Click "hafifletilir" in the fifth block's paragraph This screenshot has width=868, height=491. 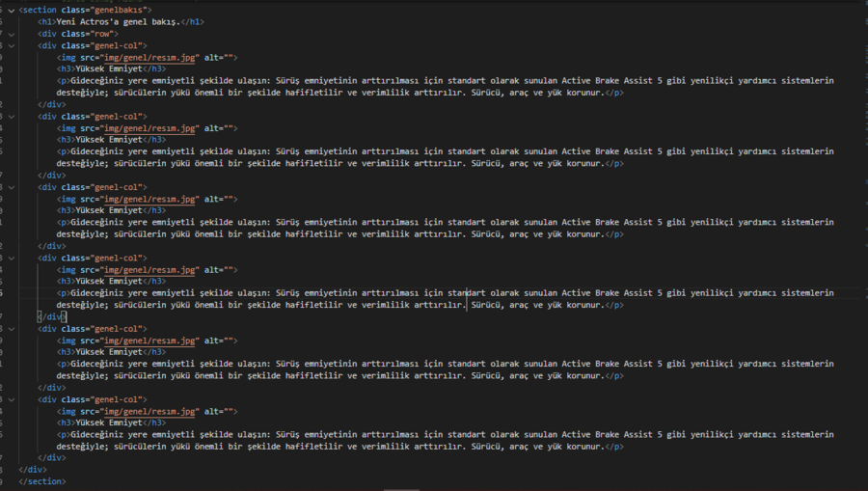click(313, 376)
